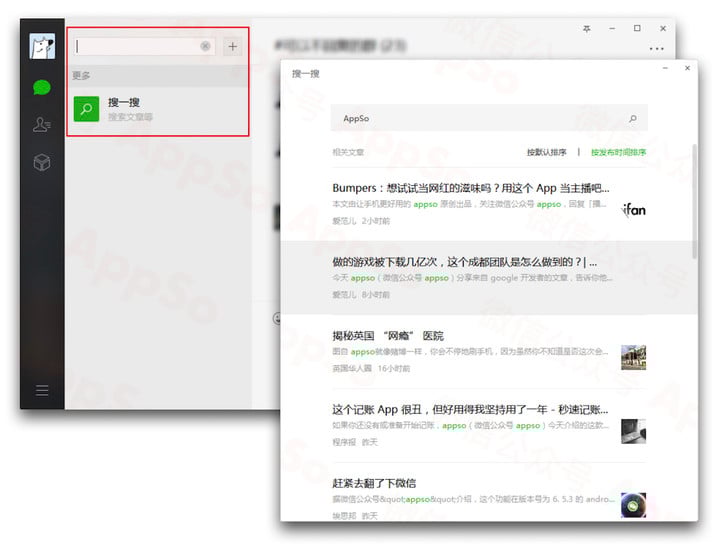Click the search window vertical scrollbar
This screenshot has width=720, height=544.
pos(694,201)
